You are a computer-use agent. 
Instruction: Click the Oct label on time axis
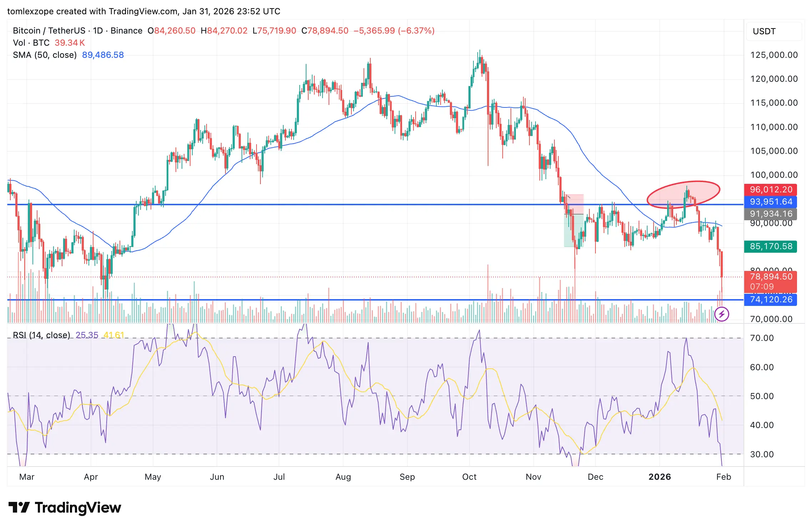[469, 477]
